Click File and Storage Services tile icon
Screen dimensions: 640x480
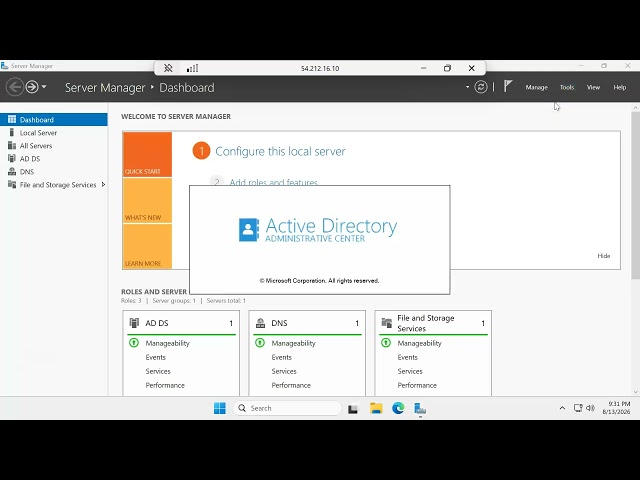(387, 323)
